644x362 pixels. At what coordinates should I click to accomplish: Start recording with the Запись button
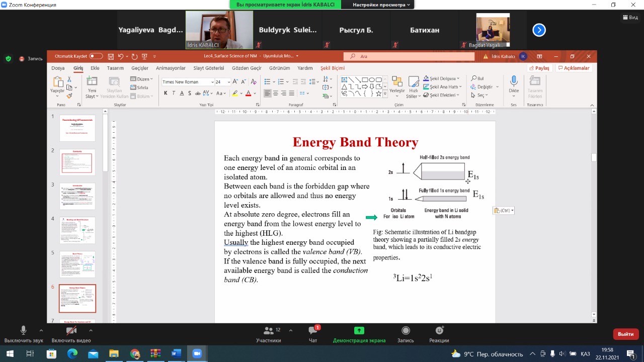(406, 330)
